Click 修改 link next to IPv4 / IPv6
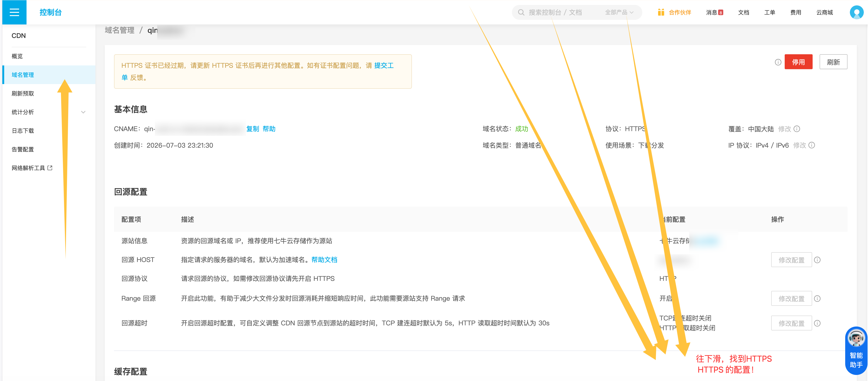The width and height of the screenshot is (868, 381). [x=799, y=145]
